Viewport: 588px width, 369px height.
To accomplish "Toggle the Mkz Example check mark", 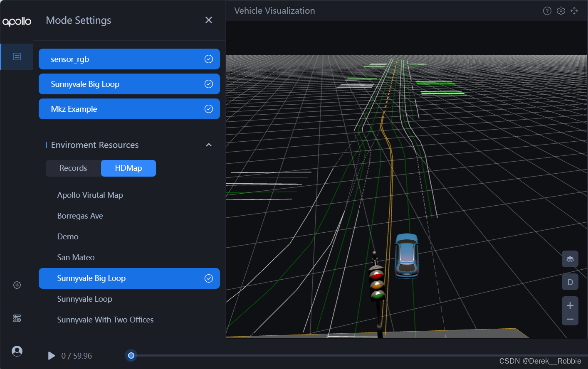I will (x=209, y=109).
